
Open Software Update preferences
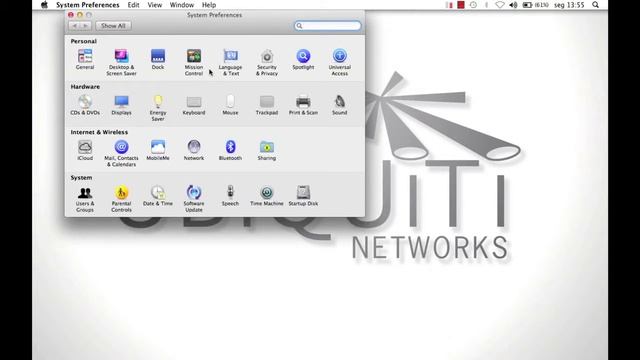click(x=194, y=199)
